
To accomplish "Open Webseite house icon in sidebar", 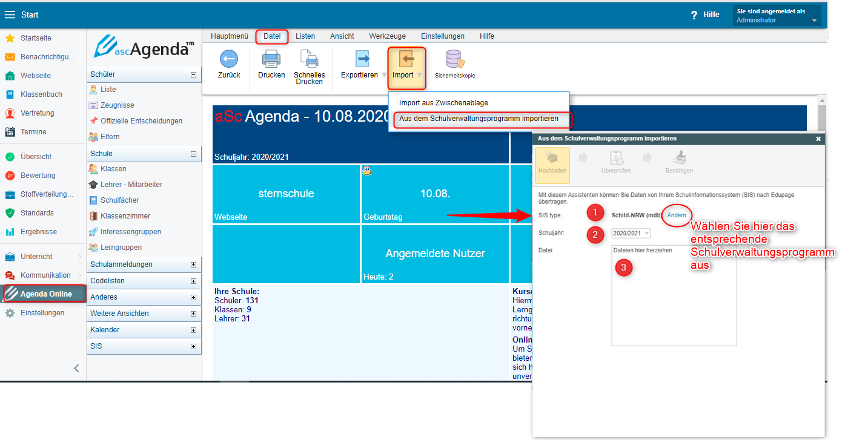I will [10, 76].
